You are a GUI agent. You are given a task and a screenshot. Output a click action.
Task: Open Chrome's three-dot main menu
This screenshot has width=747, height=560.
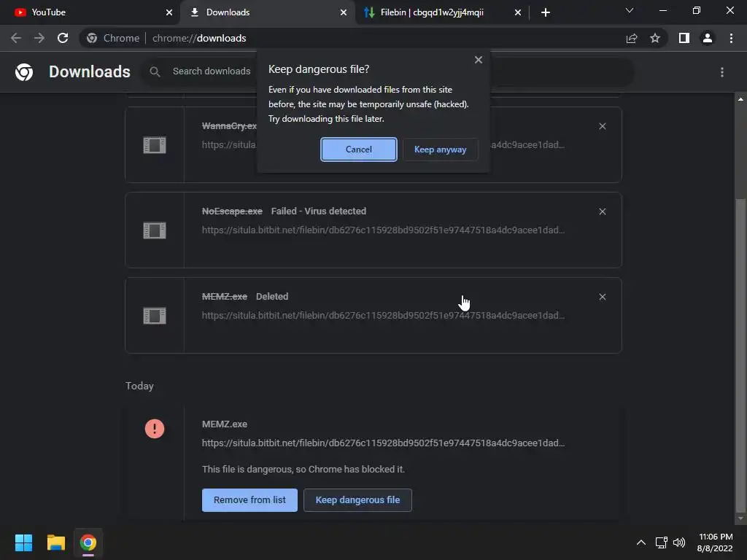click(731, 38)
